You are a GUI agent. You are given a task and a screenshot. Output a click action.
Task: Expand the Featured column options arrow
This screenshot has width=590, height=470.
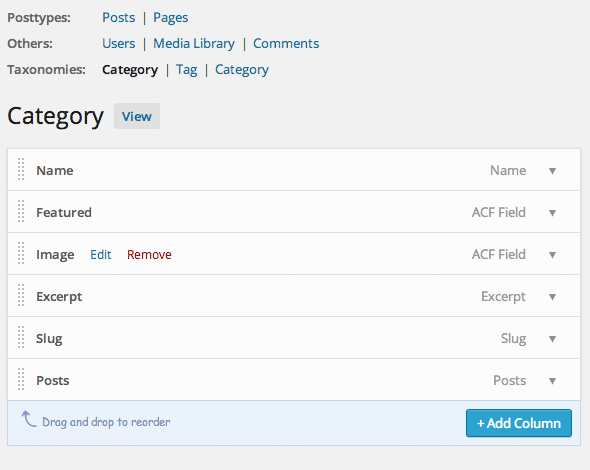tap(552, 213)
